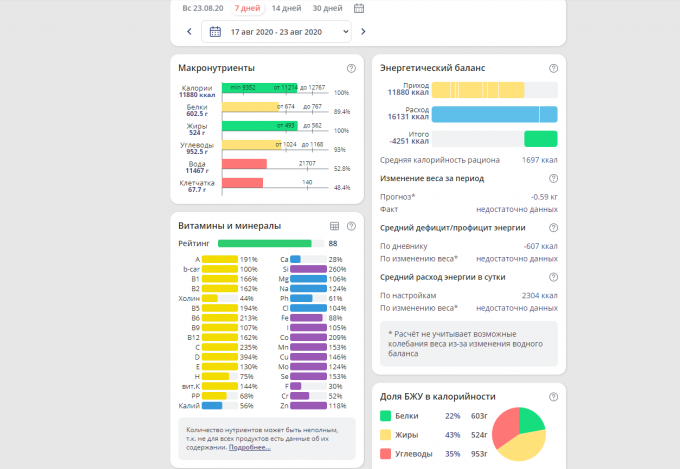This screenshot has width=680, height=469.
Task: Follow the Подробнее link about nutrients
Action: click(250, 447)
